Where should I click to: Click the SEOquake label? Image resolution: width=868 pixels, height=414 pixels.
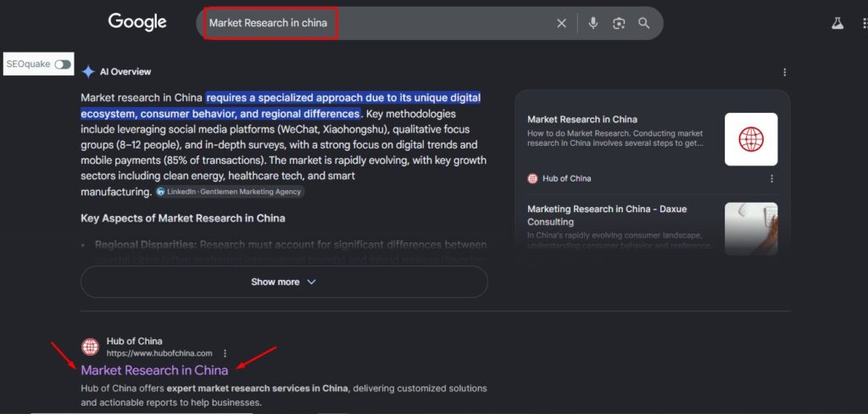(x=29, y=64)
